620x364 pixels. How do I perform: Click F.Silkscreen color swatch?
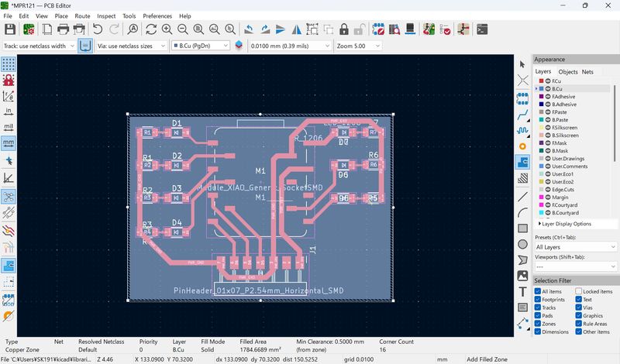pos(541,128)
